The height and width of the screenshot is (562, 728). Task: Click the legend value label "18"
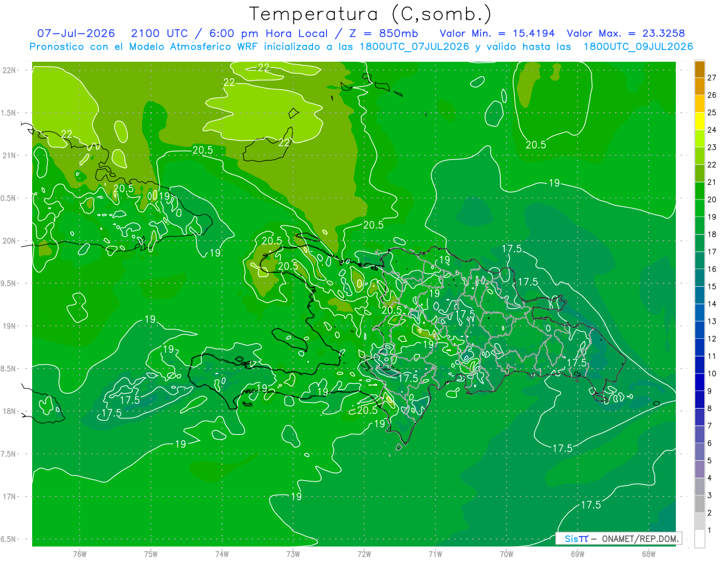pos(712,234)
